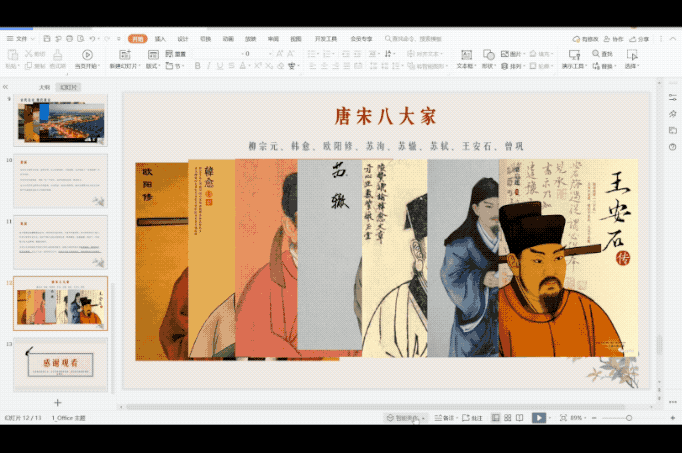
Task: Click the 备注 (Notes) button in status bar
Action: (446, 417)
